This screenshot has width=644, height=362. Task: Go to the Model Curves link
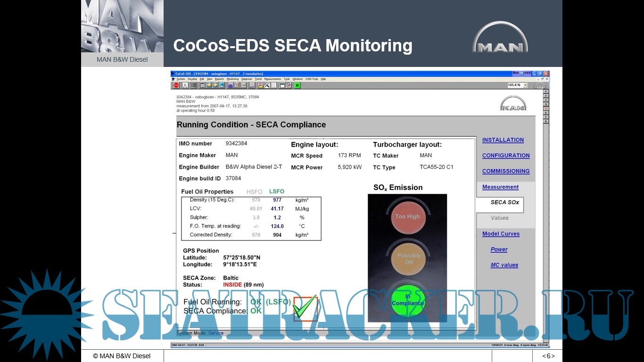pyautogui.click(x=501, y=234)
